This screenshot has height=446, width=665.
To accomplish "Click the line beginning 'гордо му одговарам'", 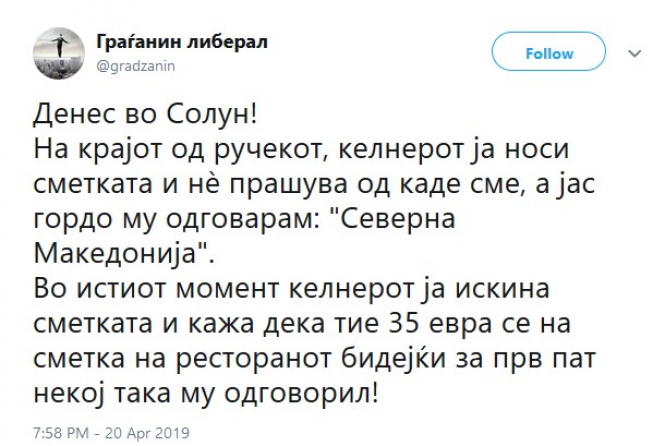I will pos(244,220).
